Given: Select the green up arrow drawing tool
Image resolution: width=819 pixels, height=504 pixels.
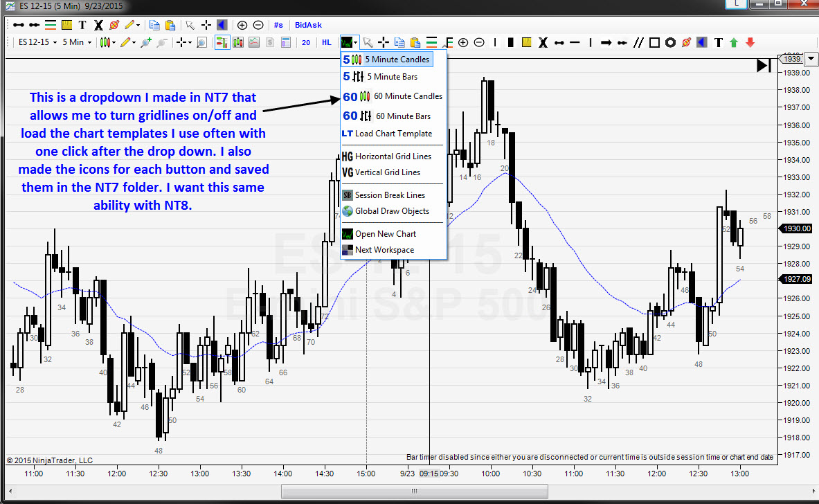Looking at the screenshot, I should coord(734,43).
